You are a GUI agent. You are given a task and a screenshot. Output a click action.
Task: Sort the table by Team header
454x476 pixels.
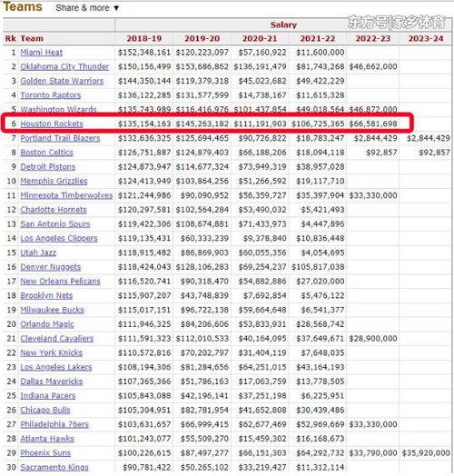click(x=32, y=38)
